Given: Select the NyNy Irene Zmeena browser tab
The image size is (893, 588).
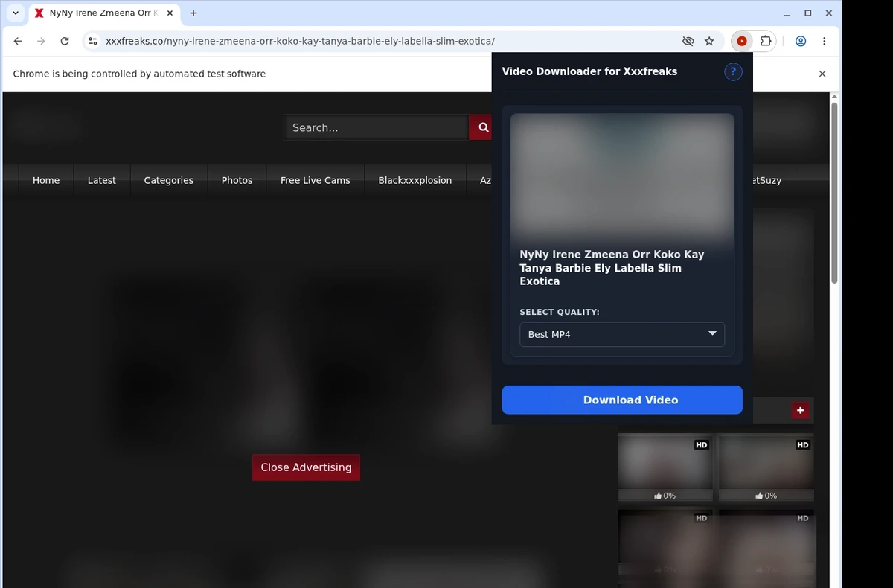Looking at the screenshot, I should point(103,13).
